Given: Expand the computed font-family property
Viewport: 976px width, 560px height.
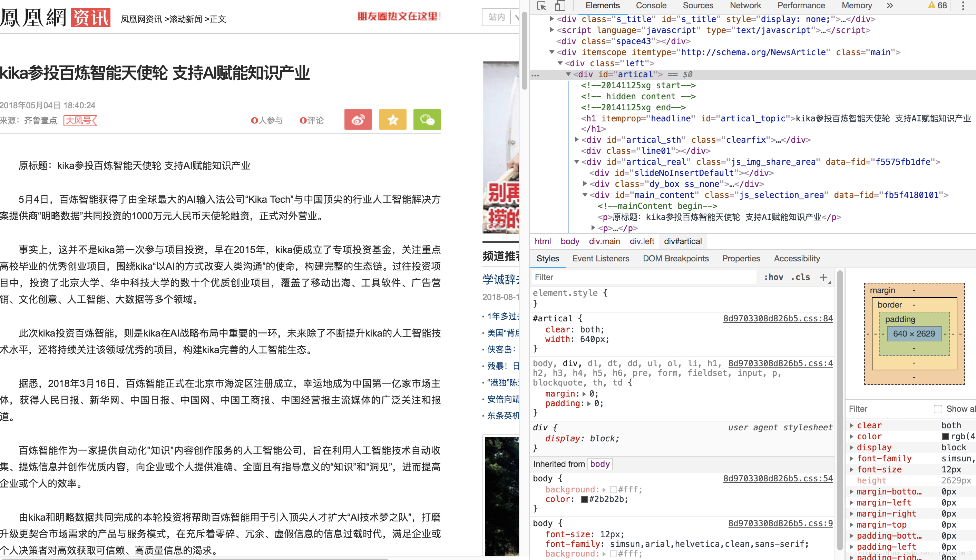Looking at the screenshot, I should [x=851, y=459].
